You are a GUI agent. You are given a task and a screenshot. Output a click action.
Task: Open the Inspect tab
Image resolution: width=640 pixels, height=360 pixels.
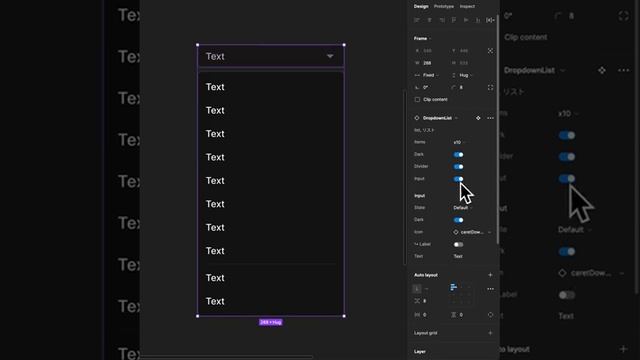[x=467, y=7]
